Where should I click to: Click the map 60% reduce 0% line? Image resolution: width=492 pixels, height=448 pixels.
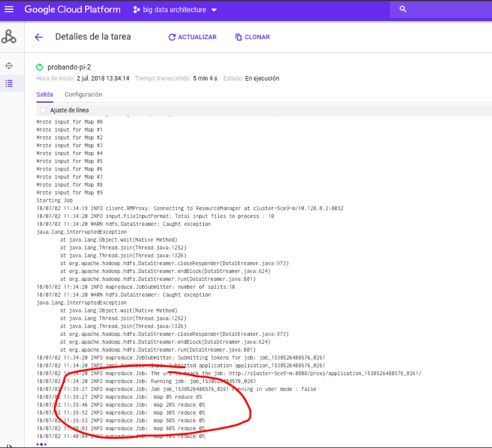[121, 428]
